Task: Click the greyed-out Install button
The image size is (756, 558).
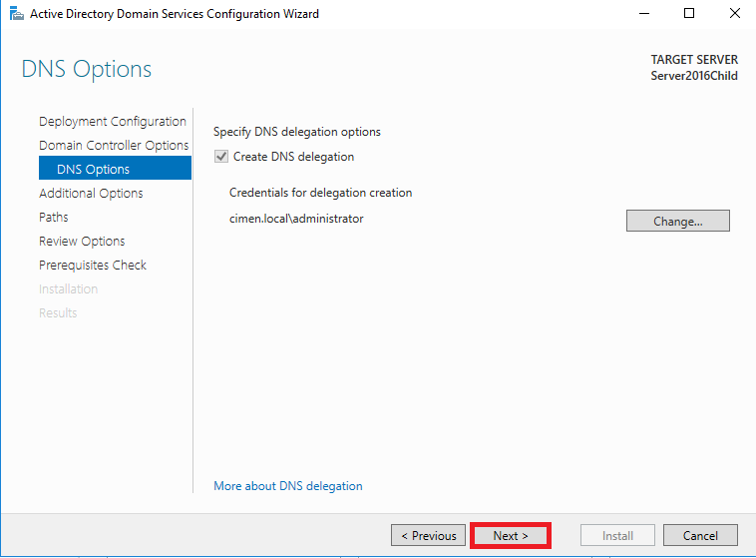Action: tap(617, 535)
